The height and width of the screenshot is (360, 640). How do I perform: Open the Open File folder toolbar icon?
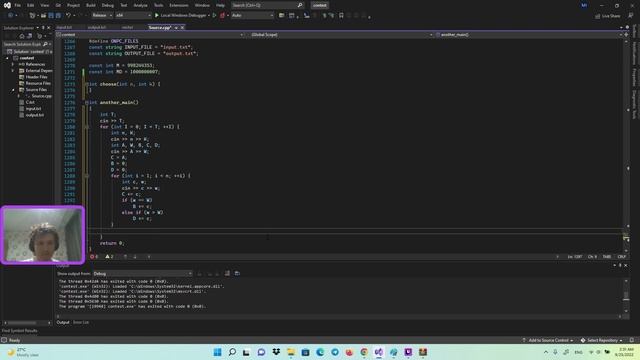coord(43,16)
